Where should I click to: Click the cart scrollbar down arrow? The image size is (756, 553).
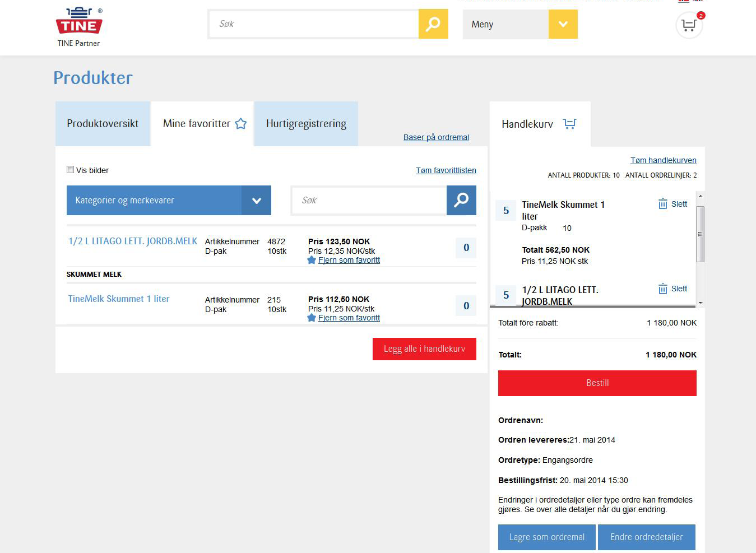point(701,303)
